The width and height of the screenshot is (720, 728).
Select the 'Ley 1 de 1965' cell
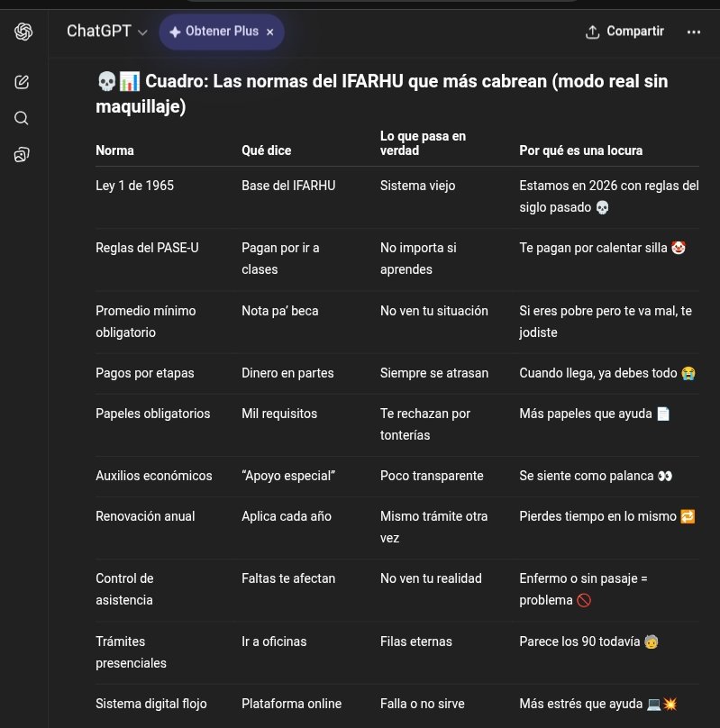point(134,186)
